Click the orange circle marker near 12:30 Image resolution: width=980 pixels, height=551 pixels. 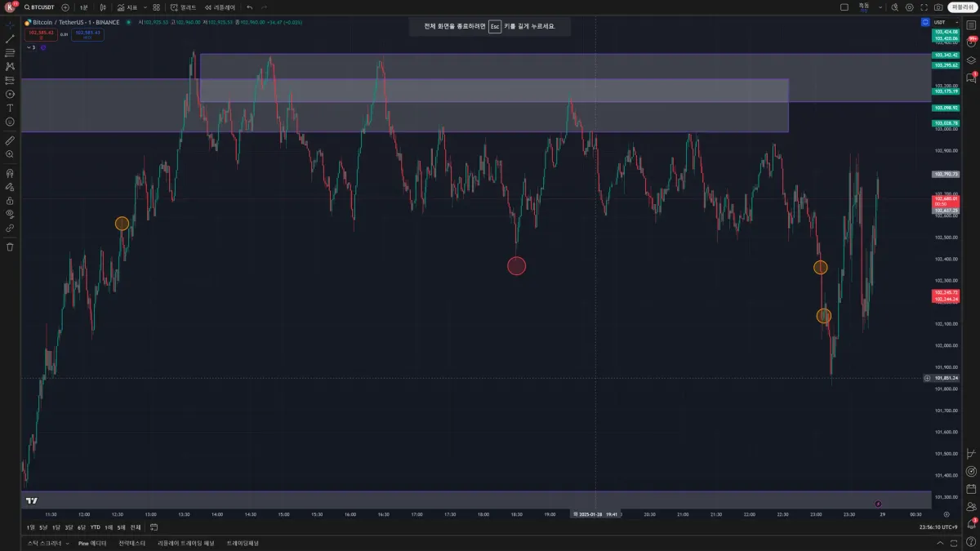122,224
